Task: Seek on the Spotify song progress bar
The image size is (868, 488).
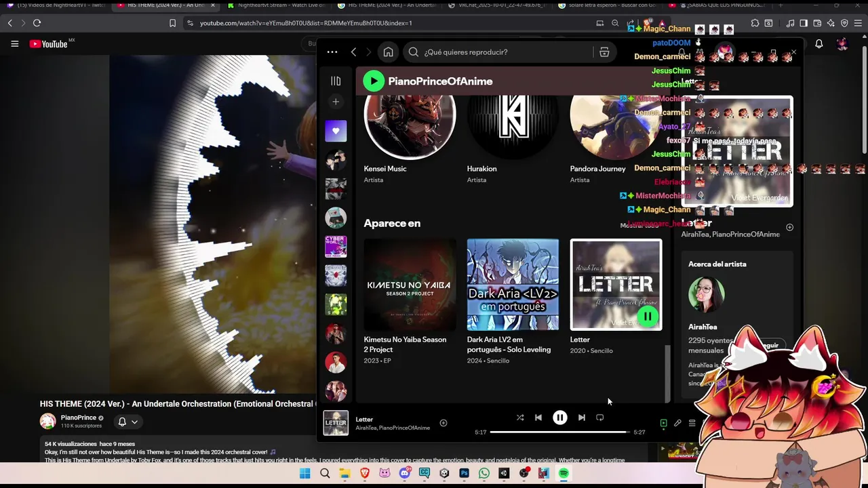Action: [559, 432]
